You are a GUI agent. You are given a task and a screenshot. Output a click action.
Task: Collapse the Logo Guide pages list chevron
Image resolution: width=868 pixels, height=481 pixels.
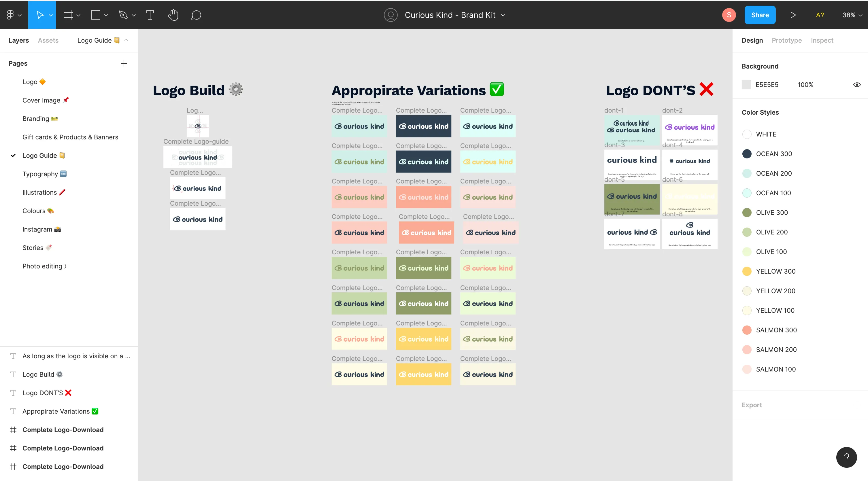126,40
